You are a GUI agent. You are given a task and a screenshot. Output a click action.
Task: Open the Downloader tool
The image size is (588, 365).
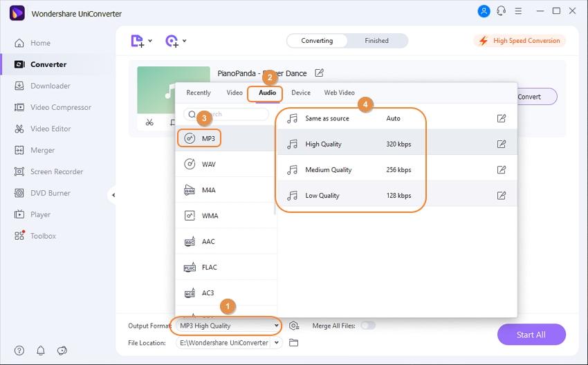tap(42, 86)
